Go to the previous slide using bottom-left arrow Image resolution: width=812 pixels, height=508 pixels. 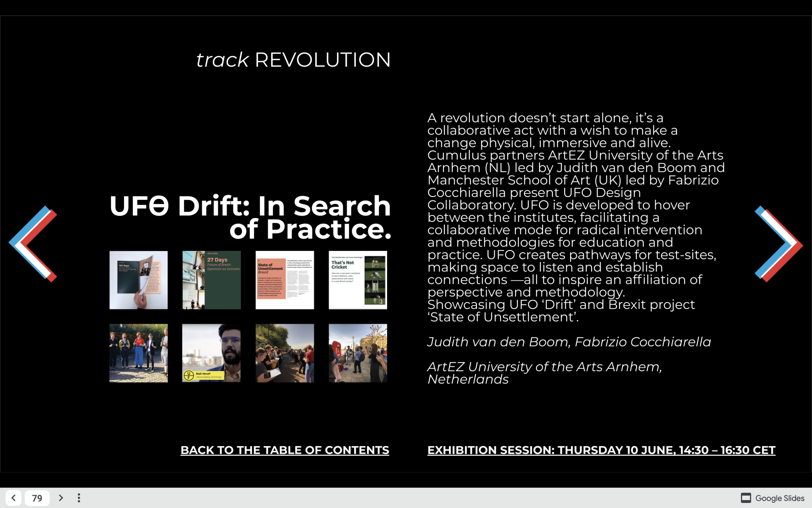click(13, 498)
